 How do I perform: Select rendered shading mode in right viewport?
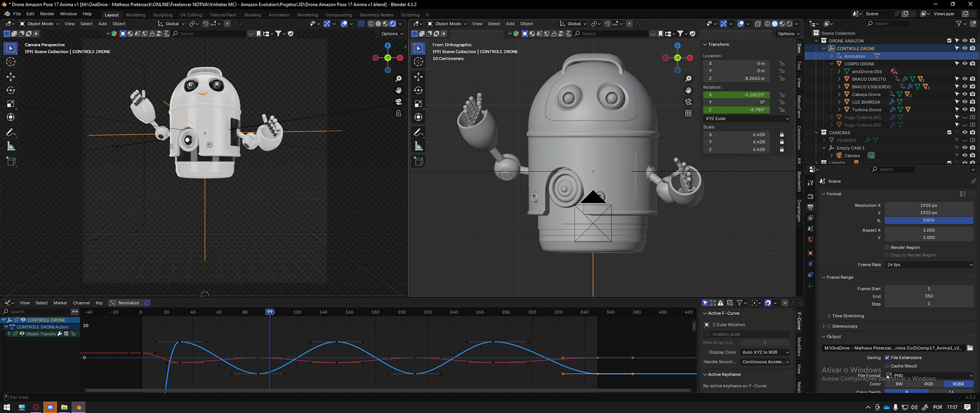[x=789, y=23]
